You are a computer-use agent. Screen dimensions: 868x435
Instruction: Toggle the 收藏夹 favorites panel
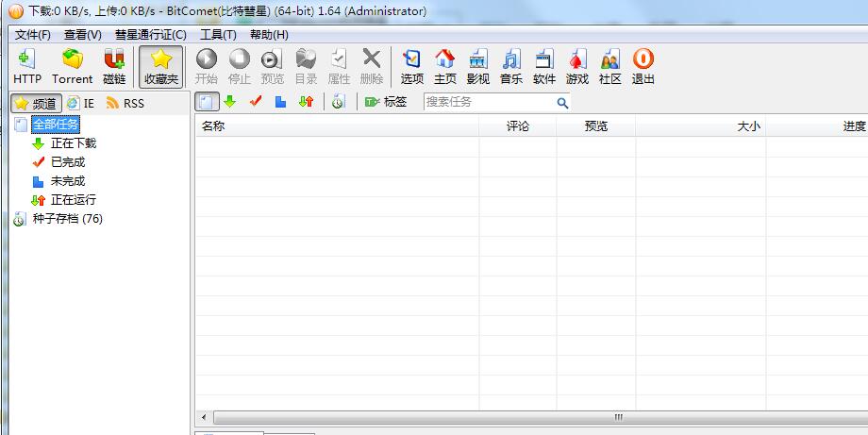coord(160,67)
